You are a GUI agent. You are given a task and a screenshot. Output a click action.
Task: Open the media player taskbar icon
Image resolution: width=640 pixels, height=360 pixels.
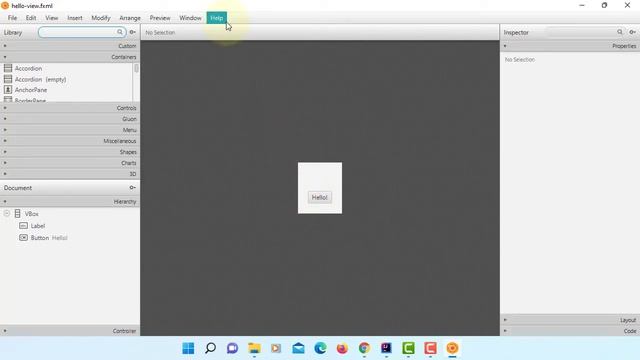(276, 348)
